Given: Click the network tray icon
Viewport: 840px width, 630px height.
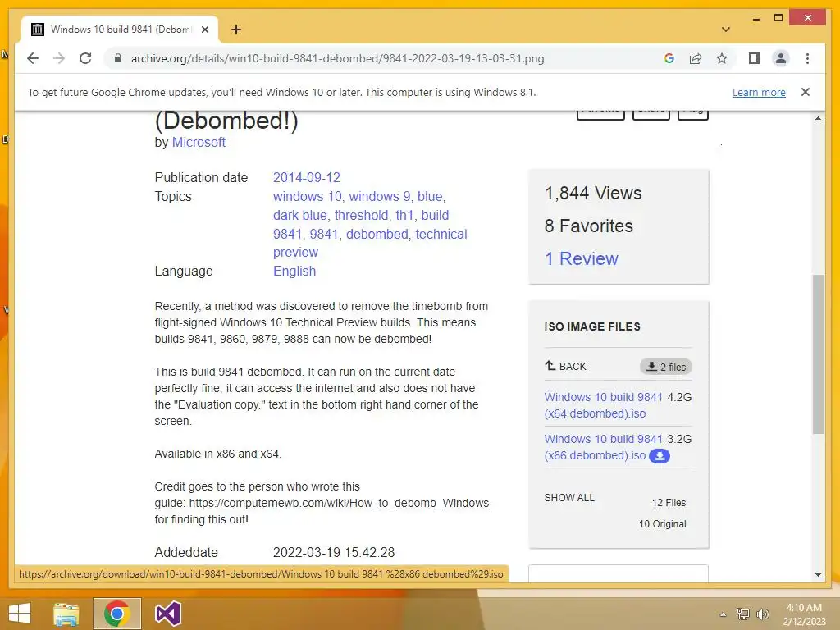Looking at the screenshot, I should click(742, 614).
